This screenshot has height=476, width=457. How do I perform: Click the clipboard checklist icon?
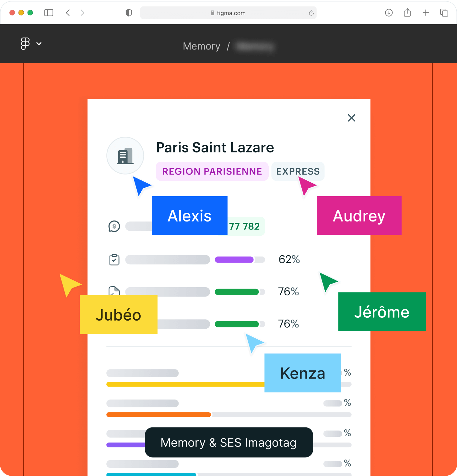[x=114, y=260]
